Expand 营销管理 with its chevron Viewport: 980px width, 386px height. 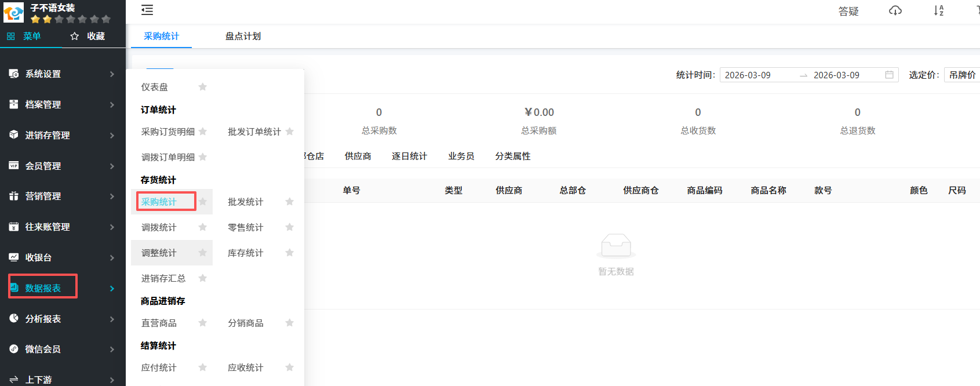112,196
